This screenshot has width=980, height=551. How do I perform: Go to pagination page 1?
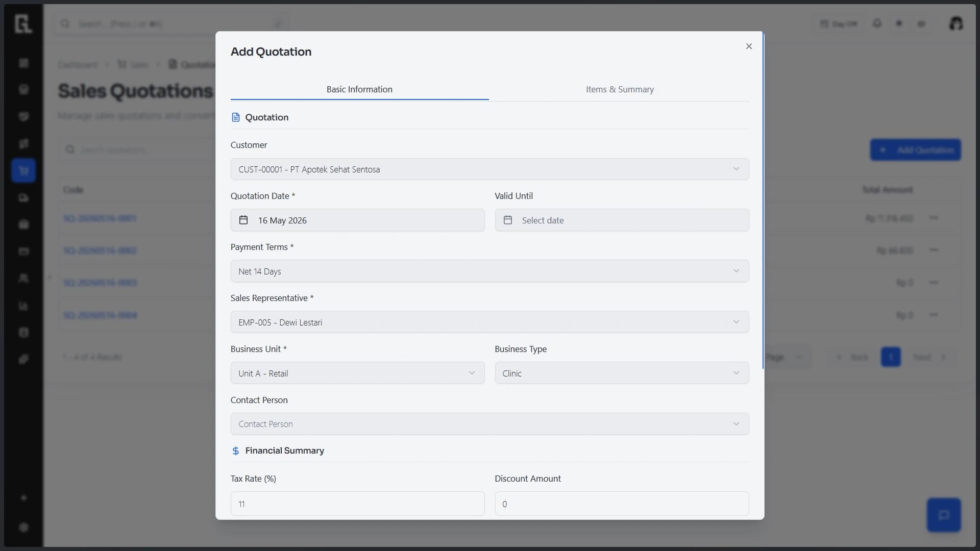[891, 357]
